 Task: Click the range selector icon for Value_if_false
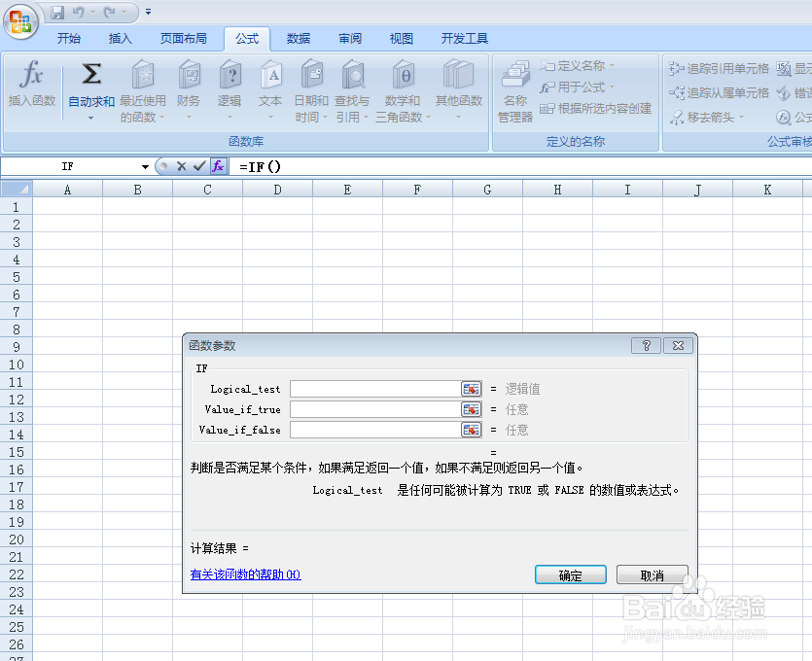click(x=472, y=430)
